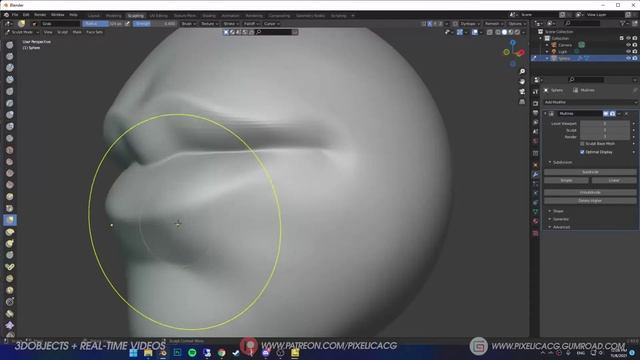Click the Subdivide button
The height and width of the screenshot is (360, 640).
(590, 172)
